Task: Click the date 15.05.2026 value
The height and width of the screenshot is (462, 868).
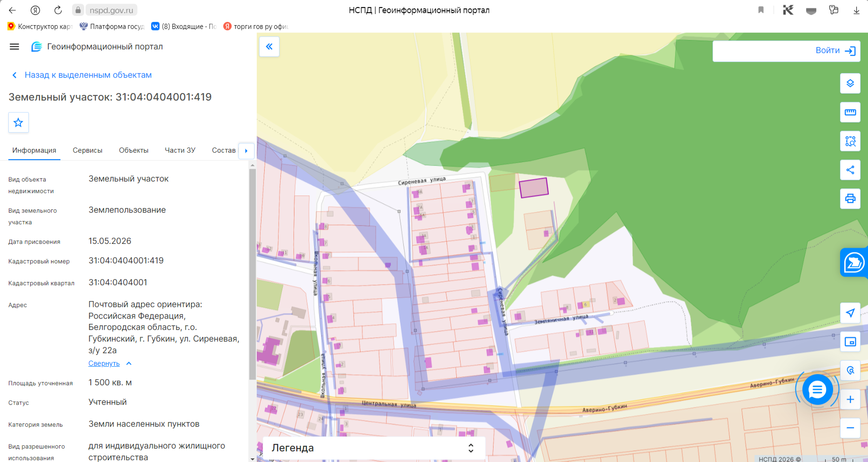Action: coord(110,241)
